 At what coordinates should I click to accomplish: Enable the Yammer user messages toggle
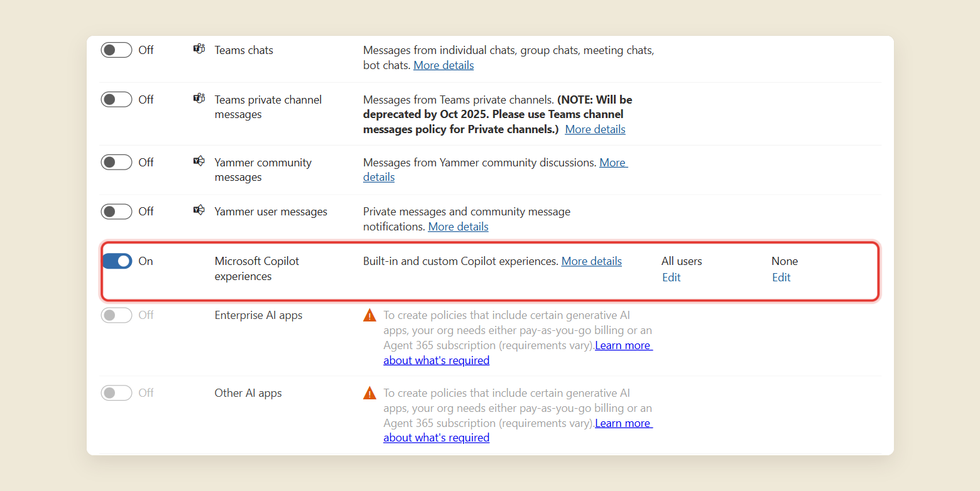tap(117, 211)
